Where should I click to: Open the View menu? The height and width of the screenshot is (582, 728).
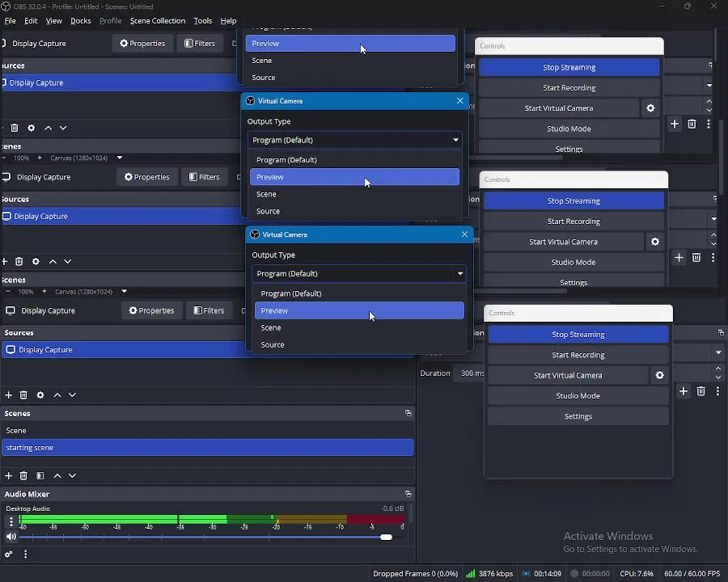click(54, 20)
